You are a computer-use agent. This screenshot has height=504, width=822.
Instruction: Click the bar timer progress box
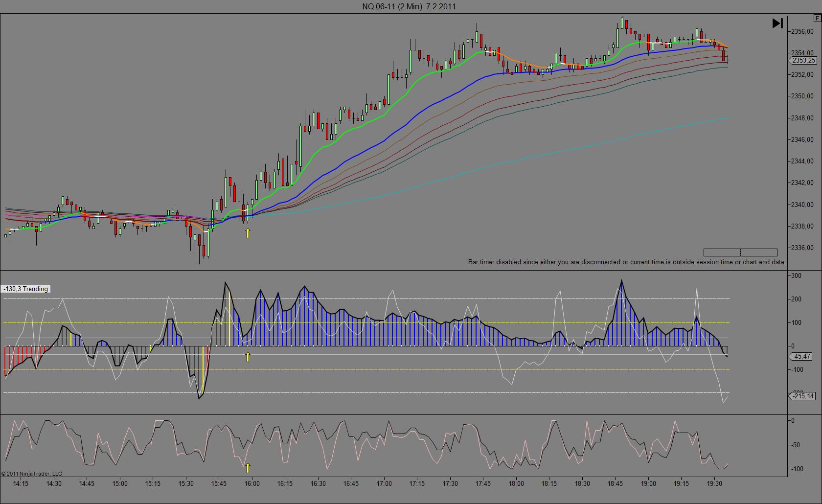click(x=740, y=252)
